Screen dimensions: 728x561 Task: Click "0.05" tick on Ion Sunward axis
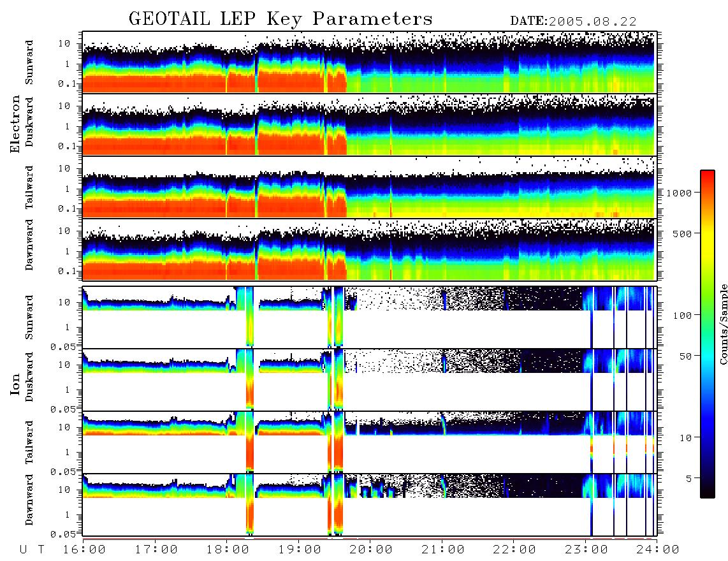coord(64,347)
